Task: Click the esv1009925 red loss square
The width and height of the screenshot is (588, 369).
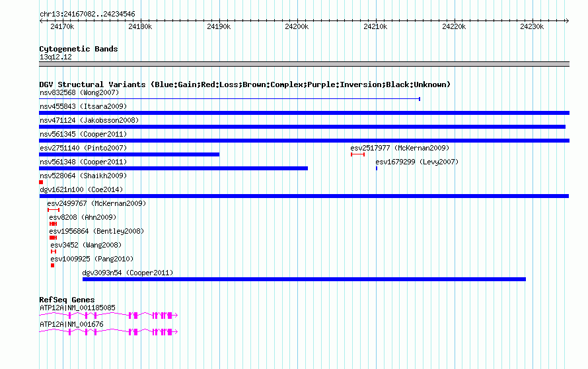Action: click(52, 265)
